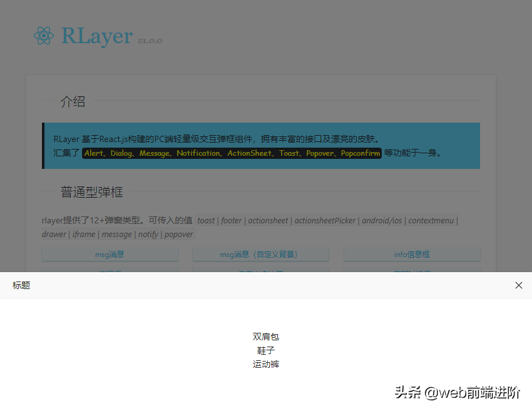Image resolution: width=532 pixels, height=411 pixels.
Task: Select 鞋子 in the drawer list
Action: (265, 350)
